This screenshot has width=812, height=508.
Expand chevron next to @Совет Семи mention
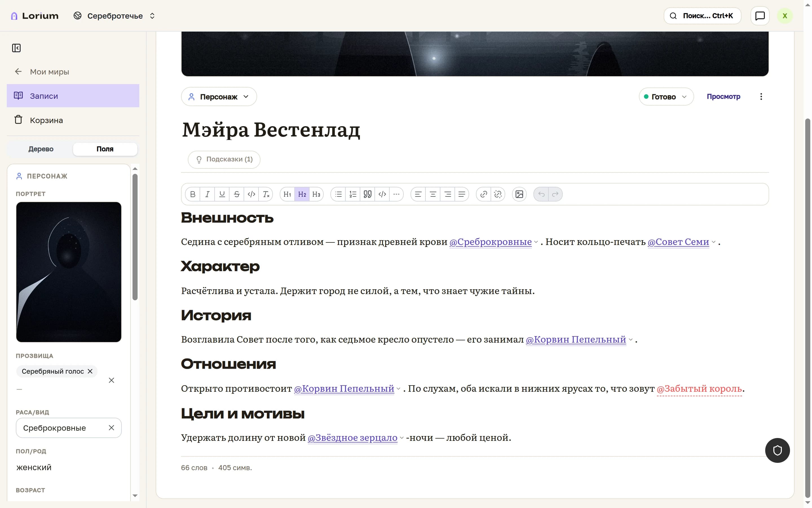(713, 242)
